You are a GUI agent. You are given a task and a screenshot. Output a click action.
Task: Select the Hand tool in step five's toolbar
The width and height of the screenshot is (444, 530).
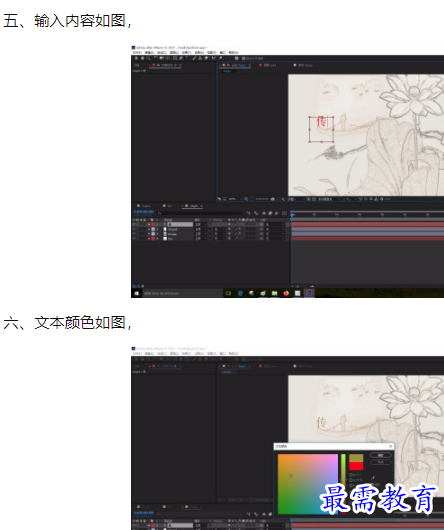143,58
